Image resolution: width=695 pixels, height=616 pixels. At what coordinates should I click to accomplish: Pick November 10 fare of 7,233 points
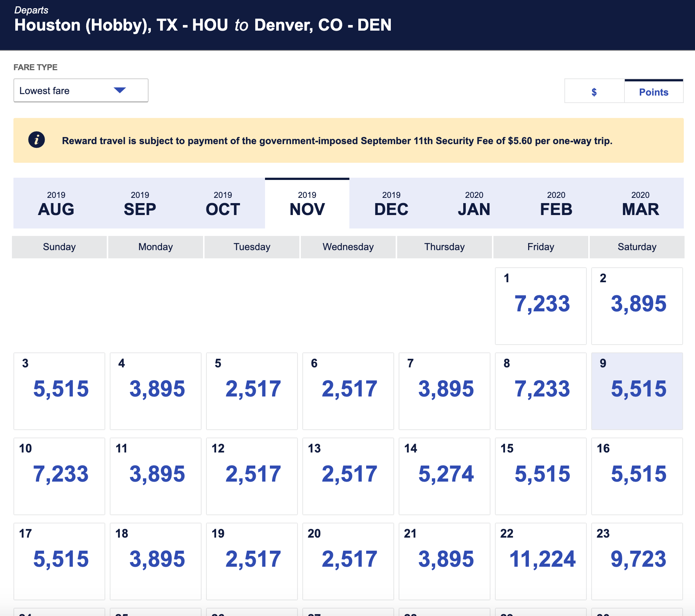(x=59, y=476)
